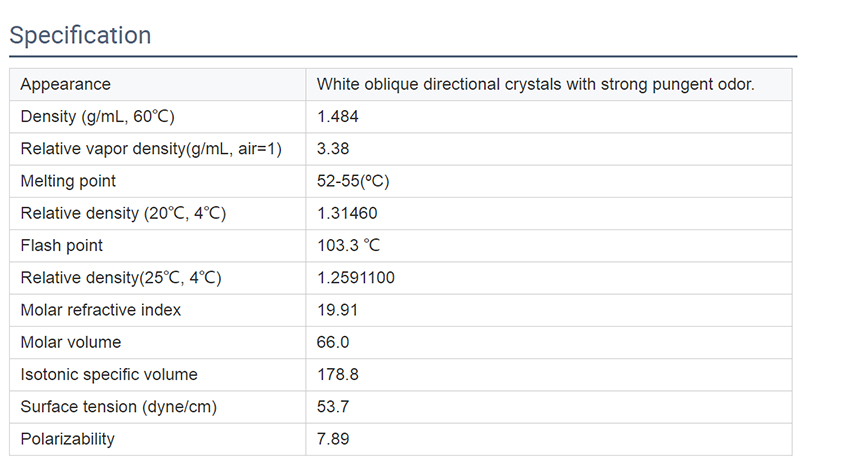
Task: Select the white oblique crystals description text
Action: click(x=535, y=84)
